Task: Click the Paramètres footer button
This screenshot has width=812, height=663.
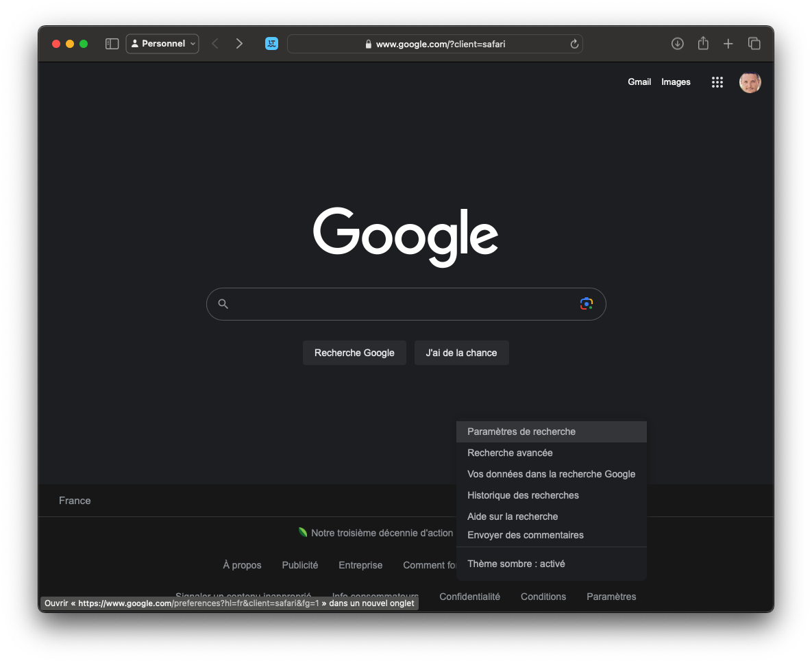Action: 611,597
